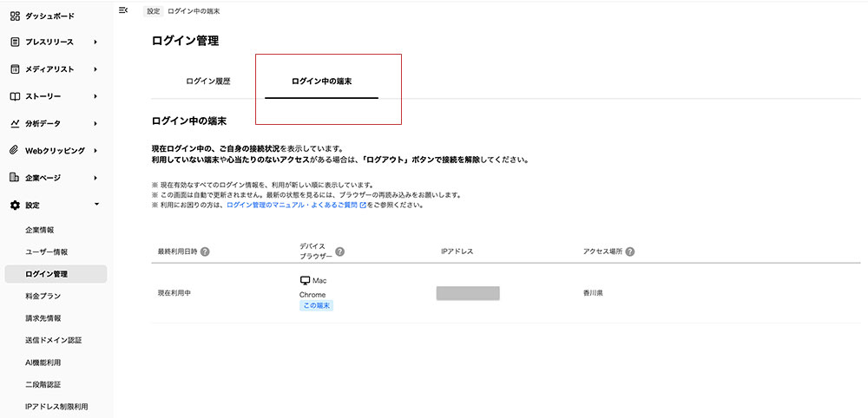Image resolution: width=868 pixels, height=418 pixels.
Task: Click the Press Release document icon
Action: pyautogui.click(x=15, y=42)
